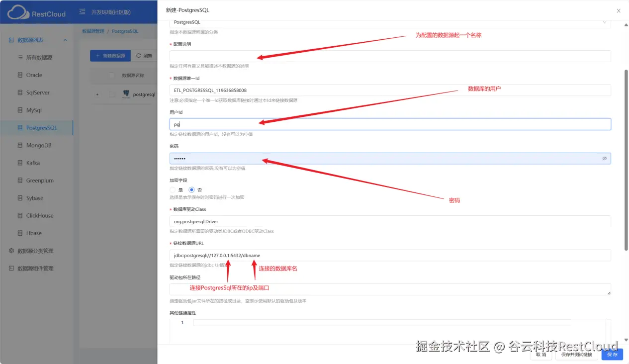Click the Kafka database icon
This screenshot has height=364, width=629.
(20, 163)
